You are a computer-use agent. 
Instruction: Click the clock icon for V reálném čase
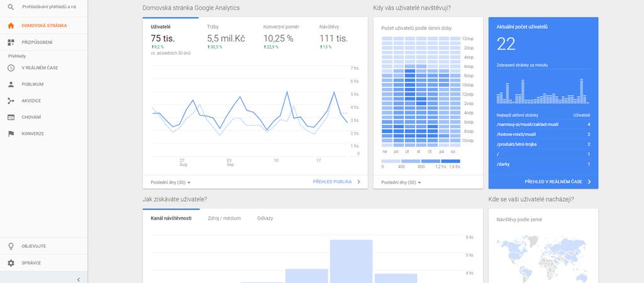coord(11,68)
